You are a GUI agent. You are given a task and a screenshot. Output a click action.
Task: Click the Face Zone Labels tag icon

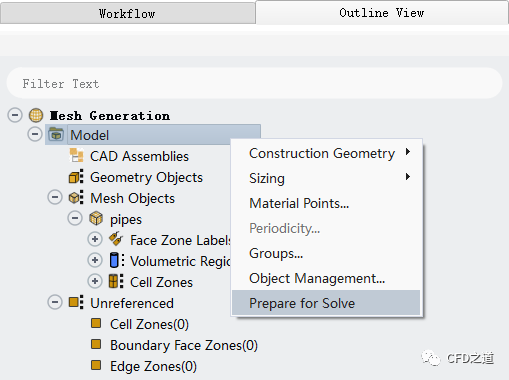tap(116, 239)
